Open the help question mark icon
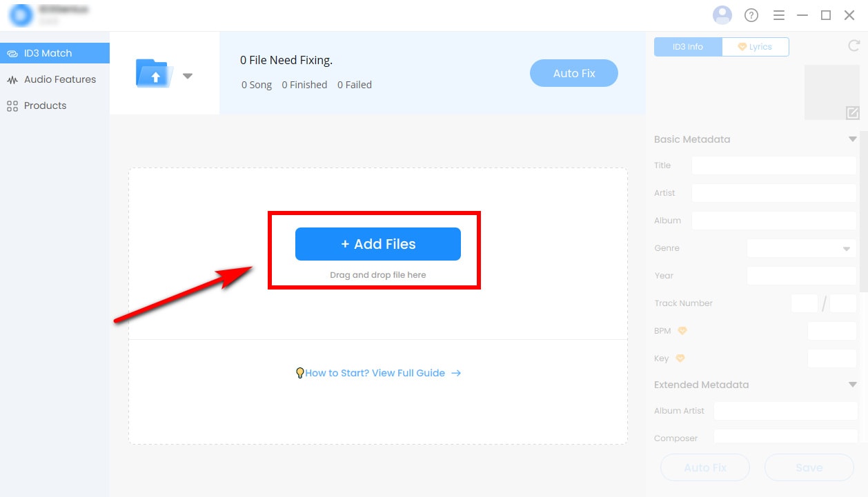This screenshot has height=497, width=868. click(751, 15)
